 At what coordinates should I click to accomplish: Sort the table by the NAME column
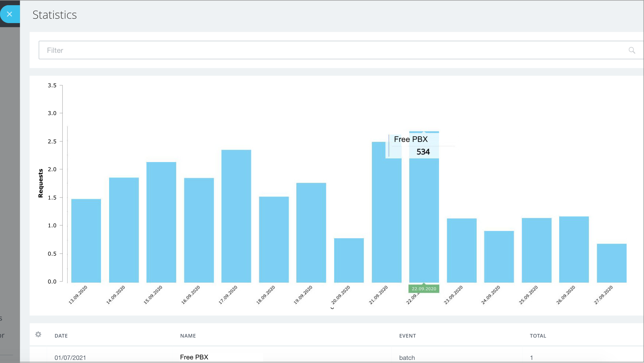point(188,336)
